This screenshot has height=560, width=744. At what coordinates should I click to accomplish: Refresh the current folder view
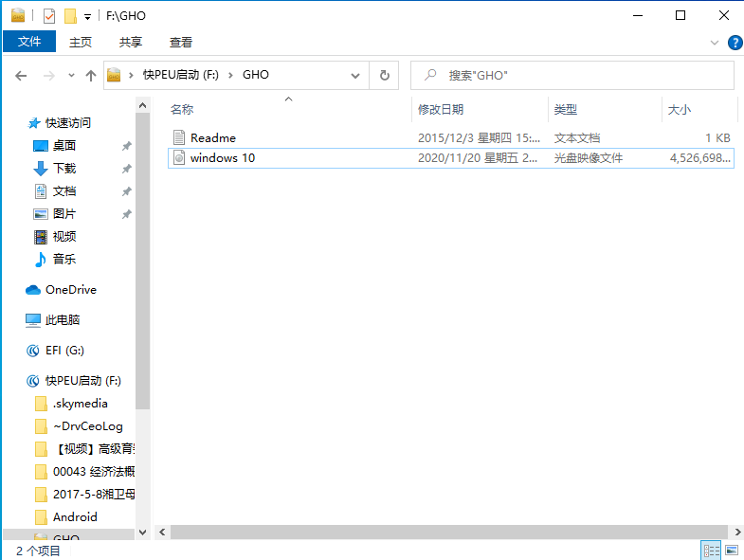pyautogui.click(x=384, y=76)
